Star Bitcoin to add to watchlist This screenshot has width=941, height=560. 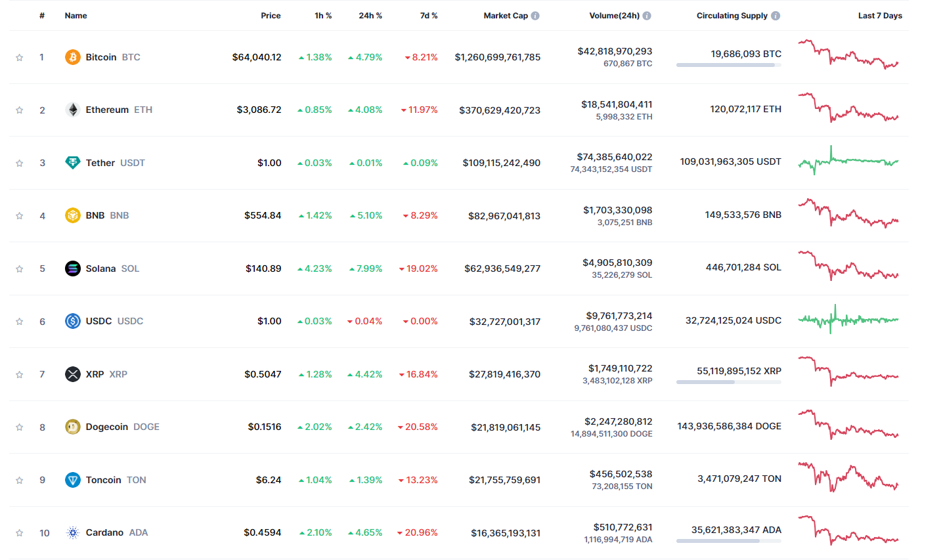tap(20, 58)
